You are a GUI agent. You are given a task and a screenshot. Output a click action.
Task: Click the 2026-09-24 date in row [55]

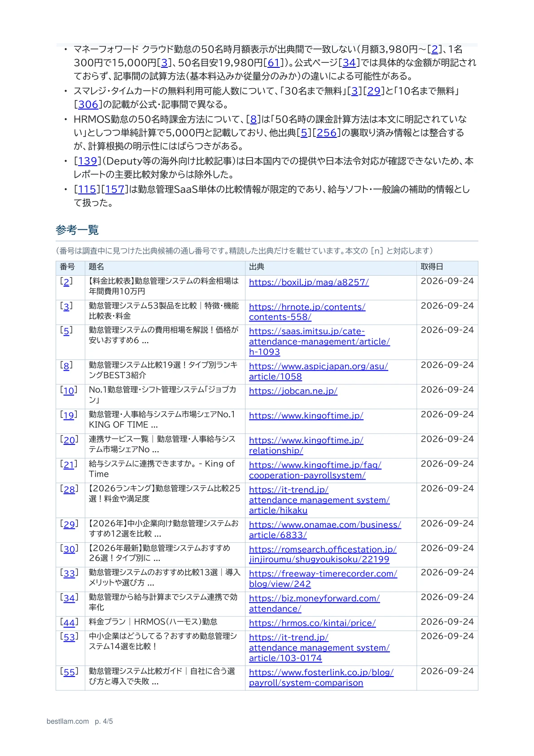click(x=447, y=671)
